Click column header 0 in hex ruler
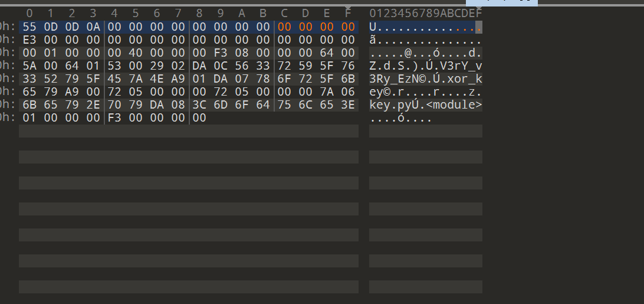This screenshot has width=644, height=304. 29,14
